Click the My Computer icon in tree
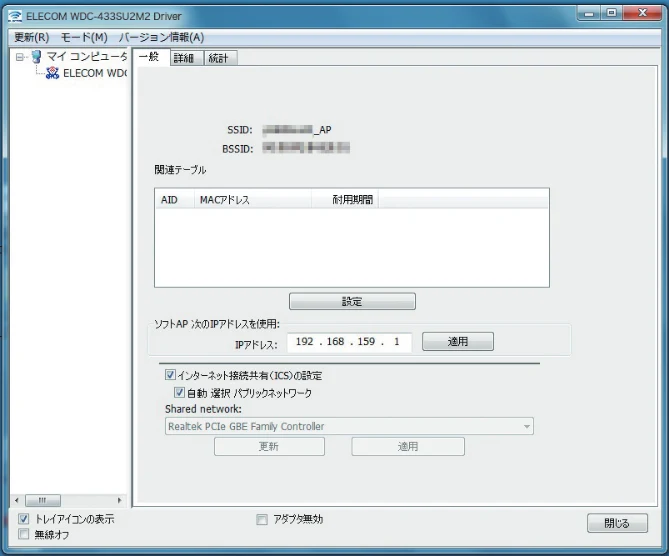 tap(36, 57)
